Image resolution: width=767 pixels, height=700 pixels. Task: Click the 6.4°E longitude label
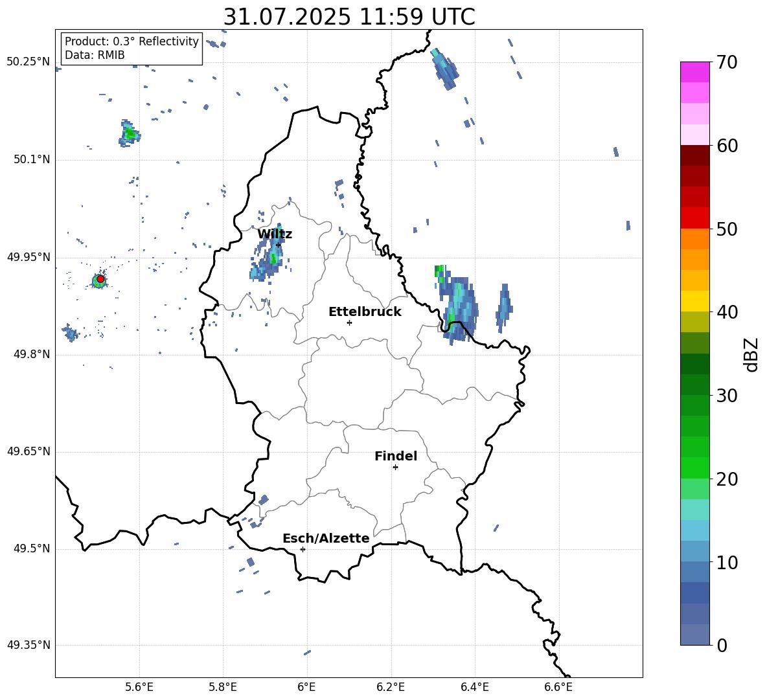[474, 687]
